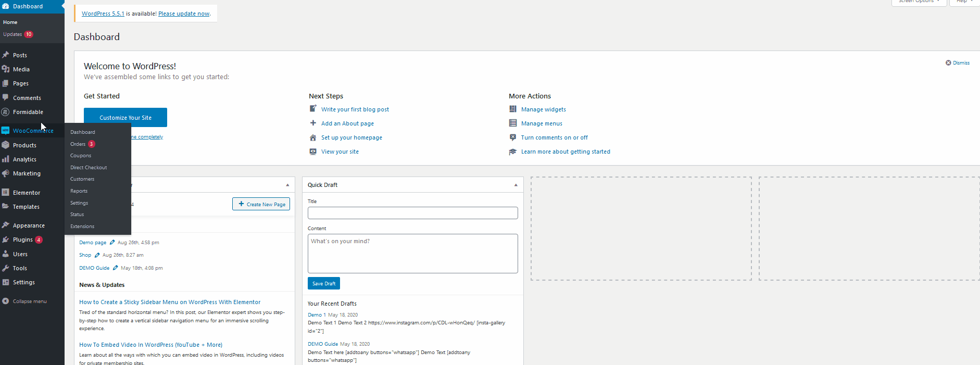Click the Media icon in sidebar
This screenshot has width=980, height=365.
[6, 69]
